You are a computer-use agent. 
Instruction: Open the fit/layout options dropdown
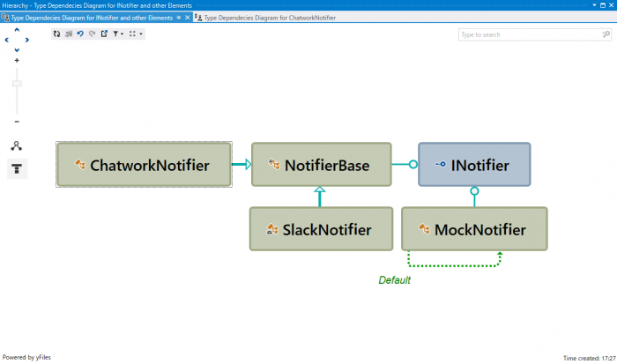(136, 33)
